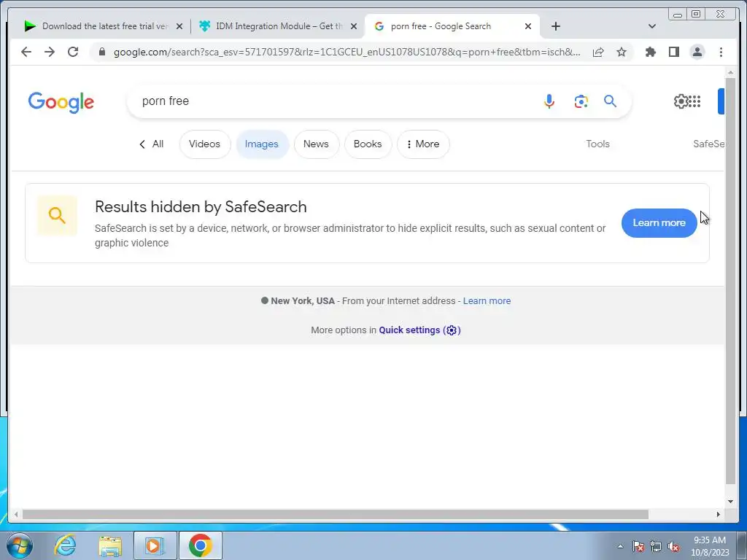Close the Google Search tab
747x560 pixels.
coord(528,26)
